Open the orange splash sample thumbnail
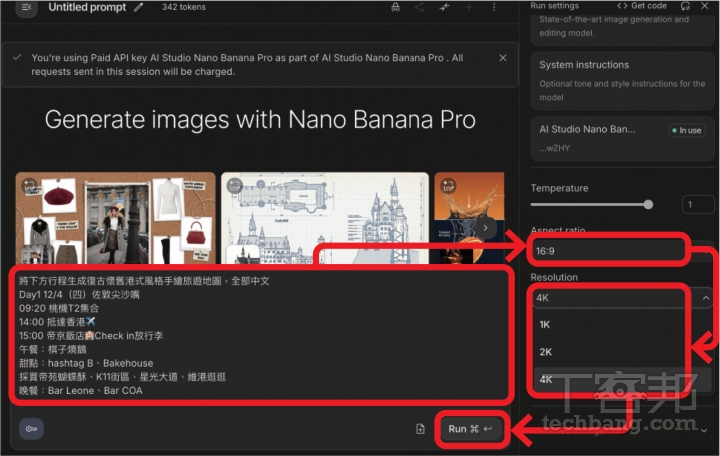The height and width of the screenshot is (456, 720). coord(469,218)
